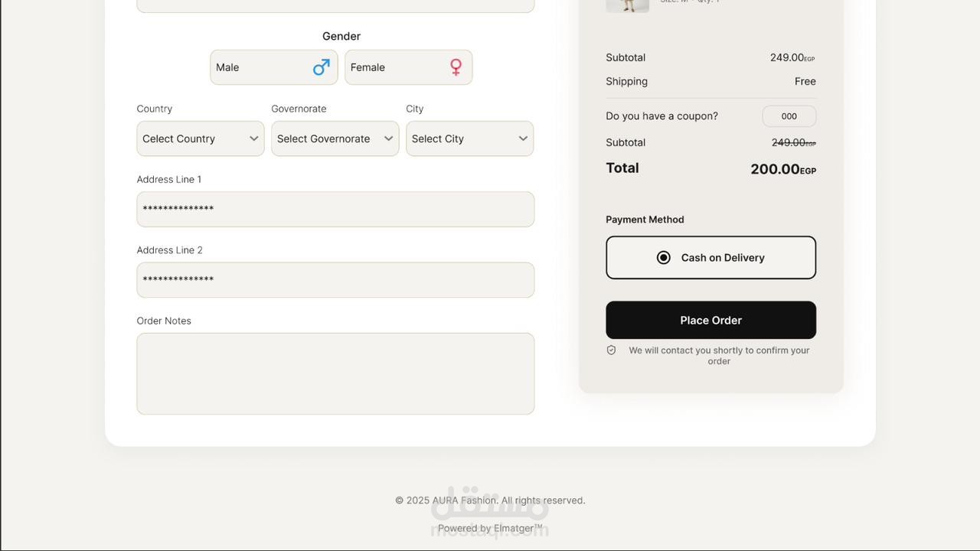Click the product thumbnail in order summary
The width and height of the screenshot is (980, 551).
coord(627,5)
